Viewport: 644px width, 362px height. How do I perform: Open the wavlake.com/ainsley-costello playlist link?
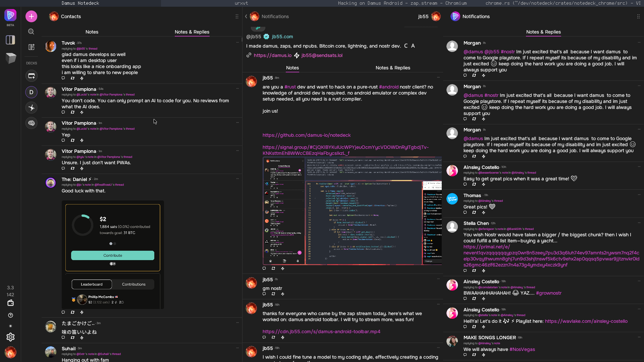(x=586, y=321)
